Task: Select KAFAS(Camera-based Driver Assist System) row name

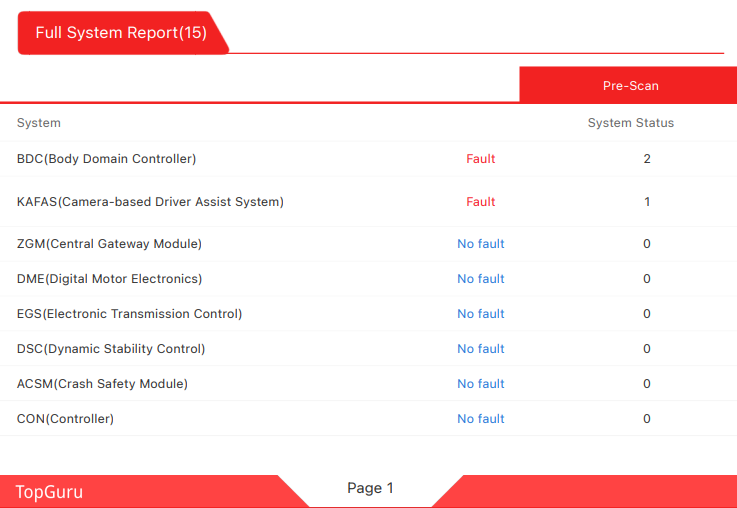Action: [x=150, y=202]
